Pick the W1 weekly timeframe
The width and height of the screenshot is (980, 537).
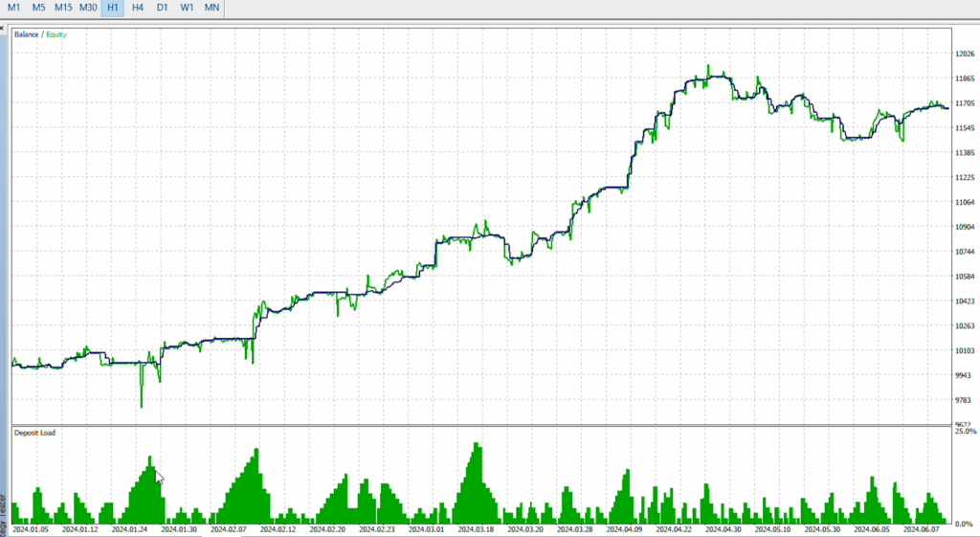tap(188, 8)
